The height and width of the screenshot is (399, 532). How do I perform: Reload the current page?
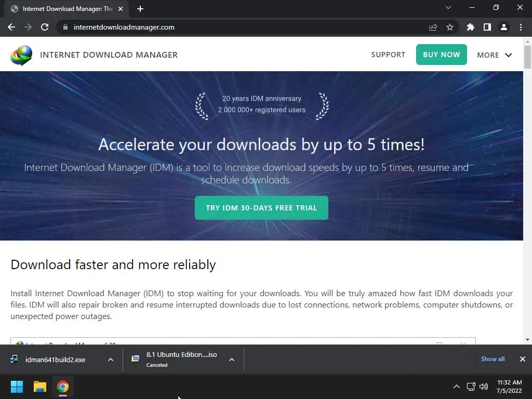click(x=45, y=27)
